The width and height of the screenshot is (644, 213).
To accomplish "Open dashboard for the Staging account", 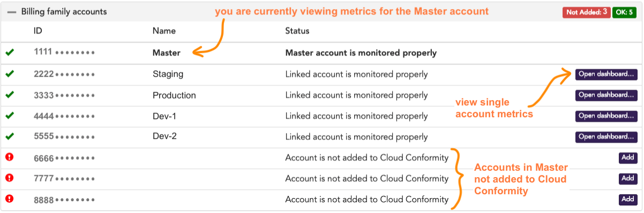I will (x=606, y=74).
